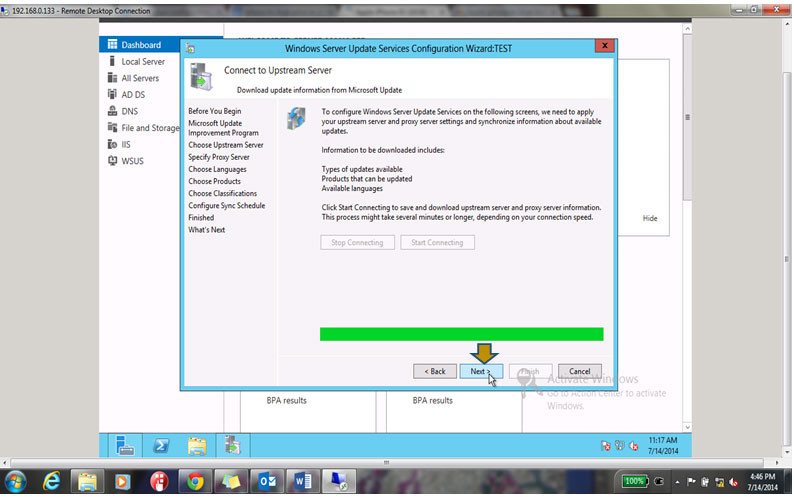Image resolution: width=794 pixels, height=497 pixels.
Task: Go to Choose Classifications step
Action: pos(222,193)
